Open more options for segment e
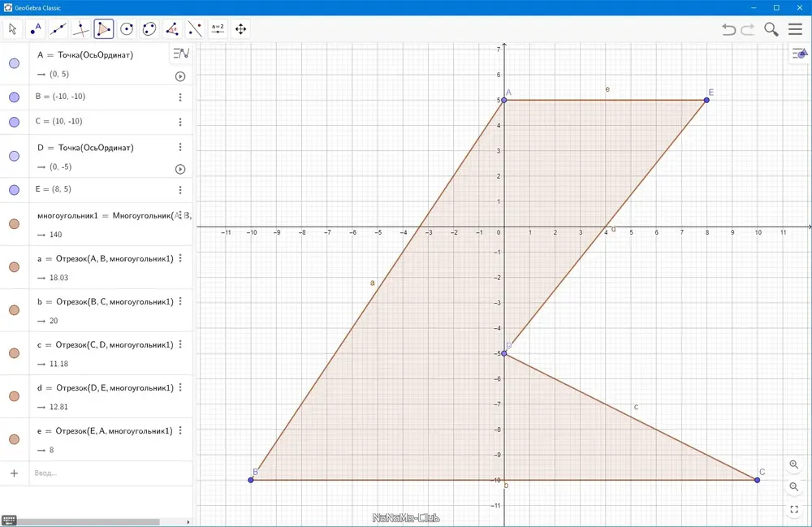The height and width of the screenshot is (527, 812). tap(180, 430)
